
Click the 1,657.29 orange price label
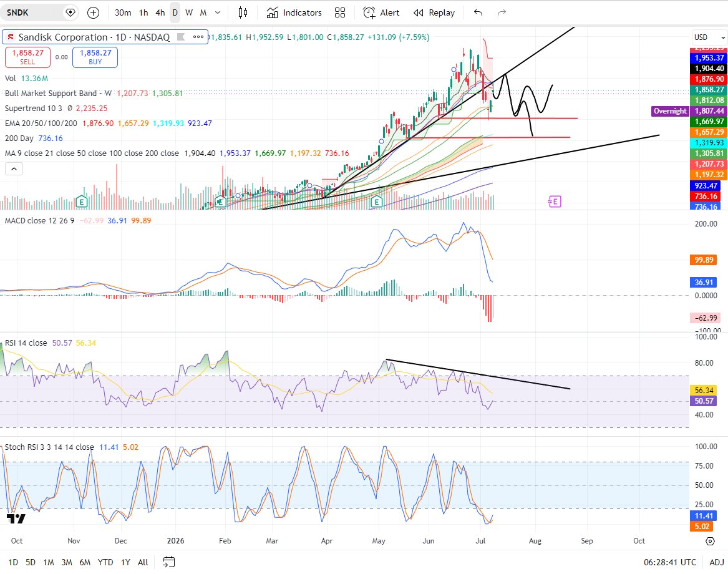pos(709,132)
